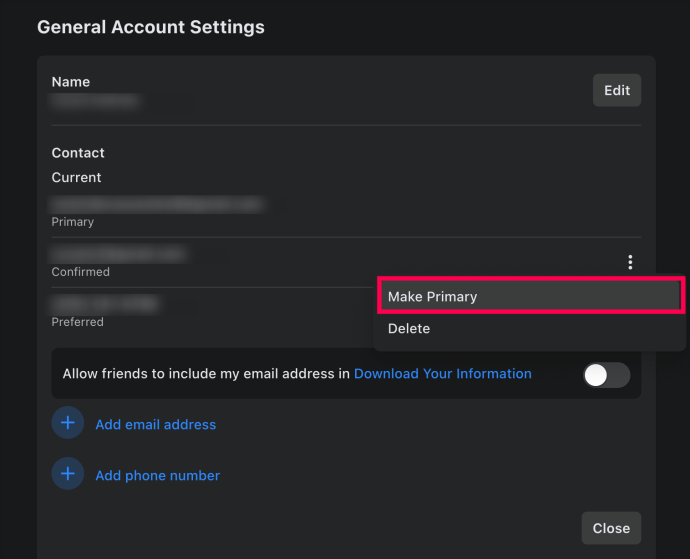Open the Download Your Information link

point(443,374)
